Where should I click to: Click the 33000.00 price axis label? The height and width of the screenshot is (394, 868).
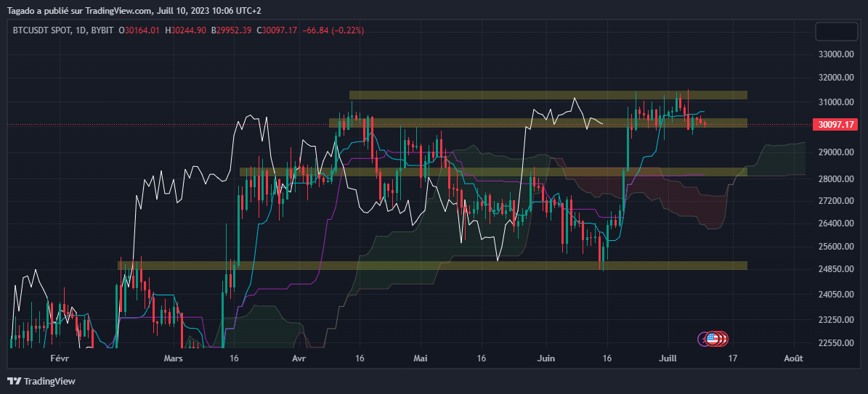(836, 54)
